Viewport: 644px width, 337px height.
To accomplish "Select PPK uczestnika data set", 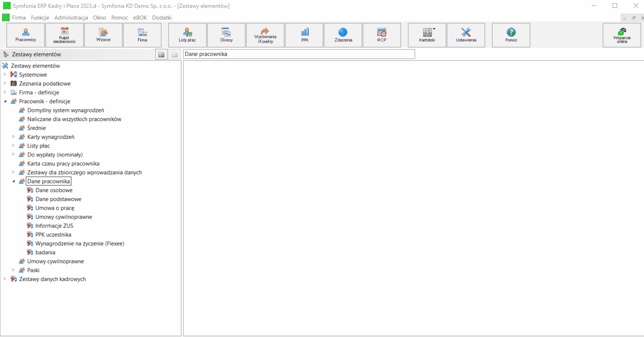I will 53,235.
